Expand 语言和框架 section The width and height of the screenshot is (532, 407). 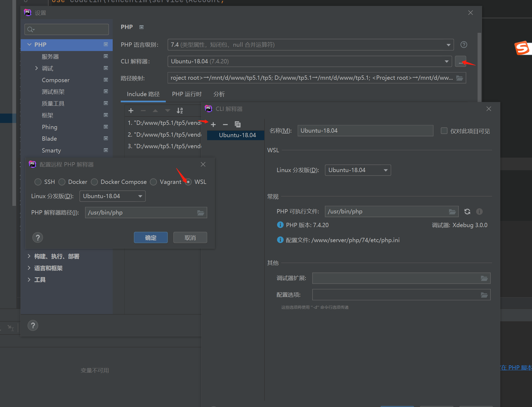[x=29, y=268]
